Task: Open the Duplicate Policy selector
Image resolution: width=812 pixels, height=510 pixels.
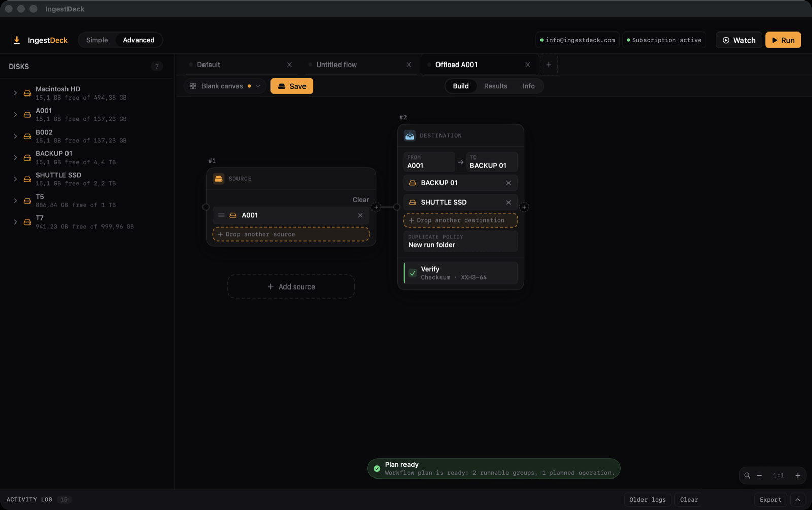Action: pos(460,241)
